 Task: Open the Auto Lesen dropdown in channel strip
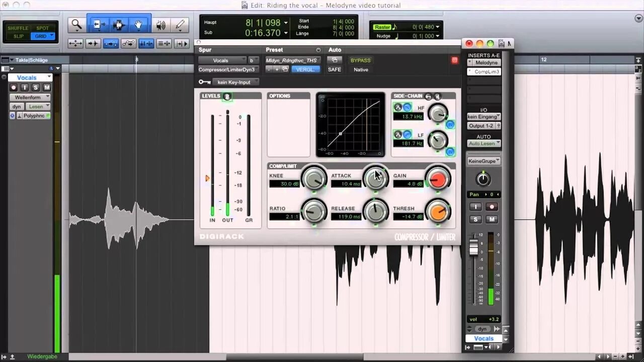pos(484,143)
